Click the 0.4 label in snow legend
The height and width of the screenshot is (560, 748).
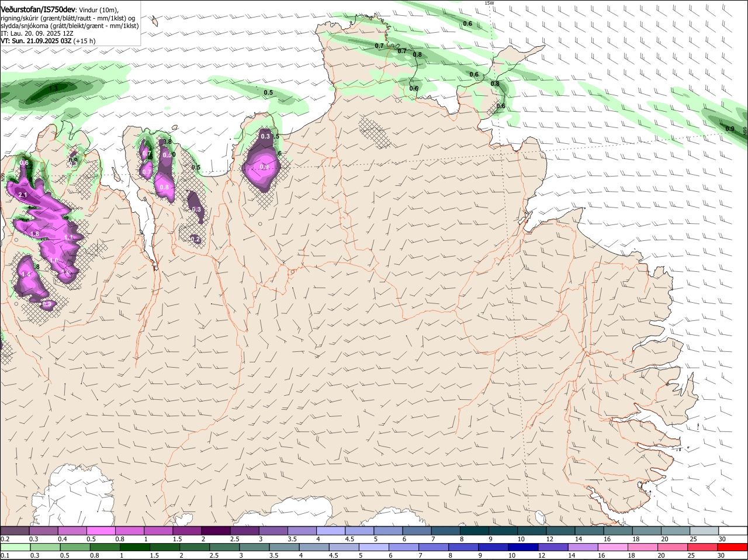[63, 539]
